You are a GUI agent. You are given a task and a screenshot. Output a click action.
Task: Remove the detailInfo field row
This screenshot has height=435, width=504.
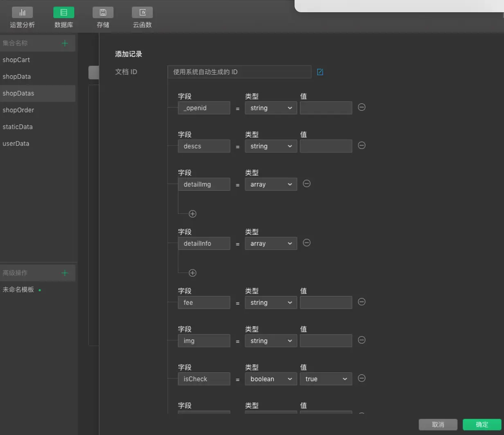click(x=306, y=243)
